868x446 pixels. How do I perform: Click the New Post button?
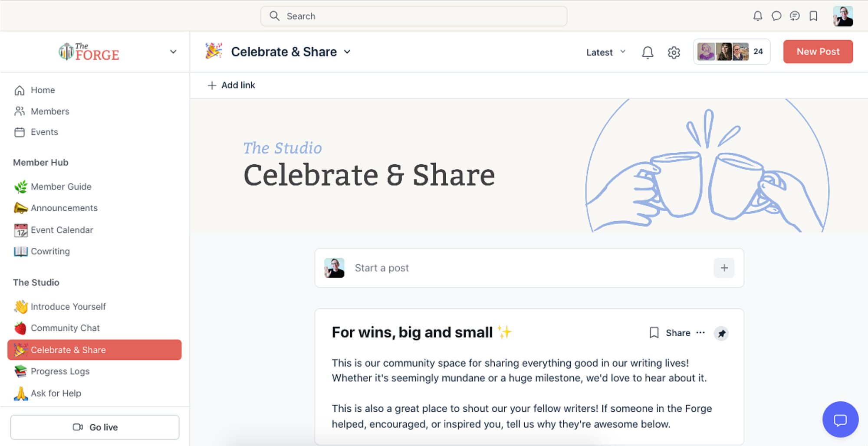coord(818,52)
